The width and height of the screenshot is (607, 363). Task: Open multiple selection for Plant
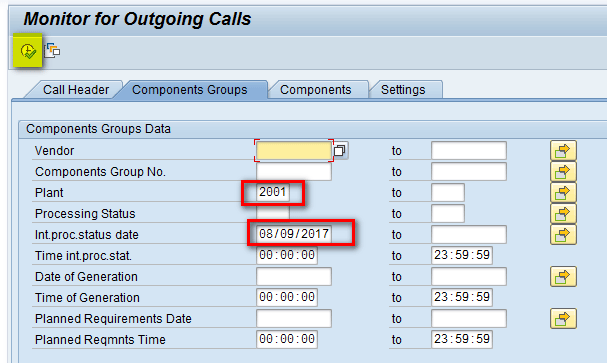tap(563, 193)
